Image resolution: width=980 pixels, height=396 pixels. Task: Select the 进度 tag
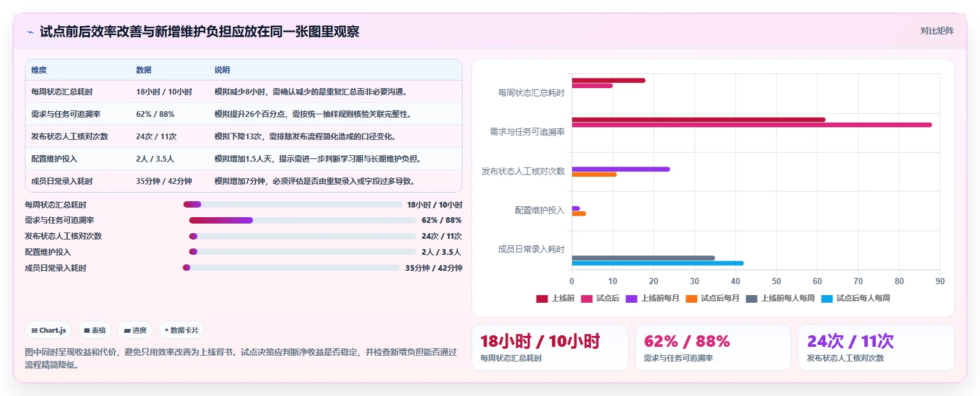click(135, 330)
